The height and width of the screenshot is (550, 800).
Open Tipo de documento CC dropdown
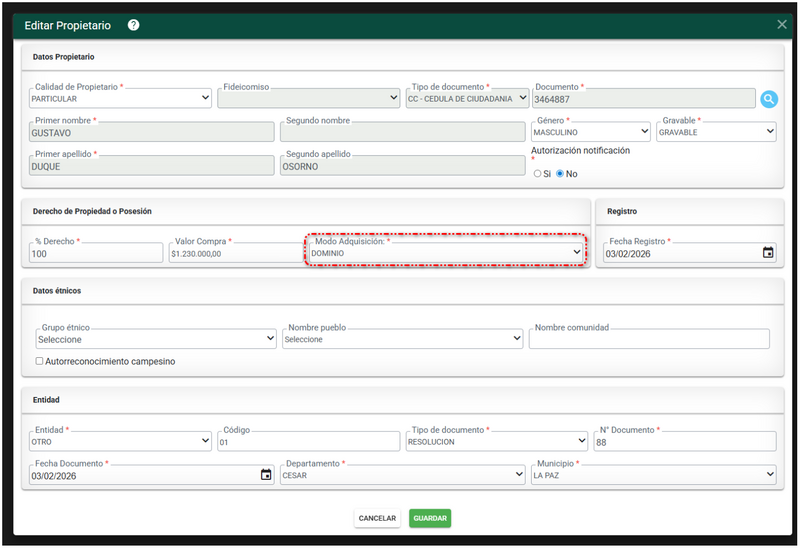pyautogui.click(x=467, y=98)
